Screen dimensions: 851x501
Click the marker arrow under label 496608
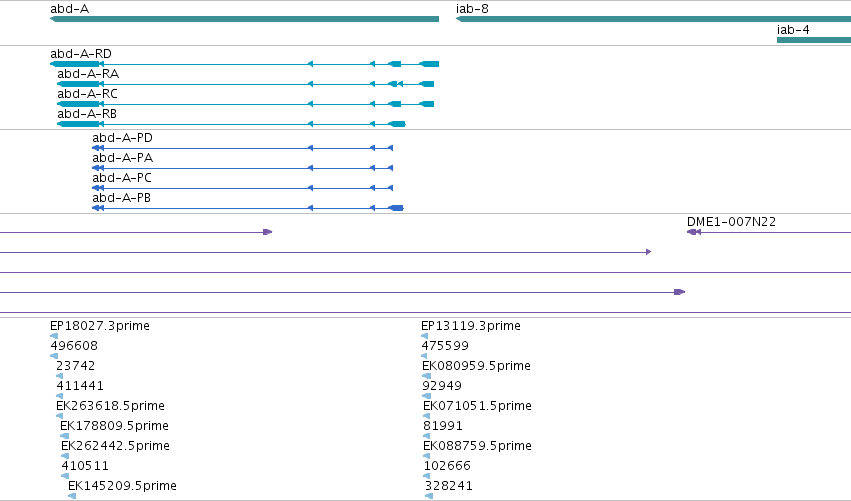tap(54, 356)
